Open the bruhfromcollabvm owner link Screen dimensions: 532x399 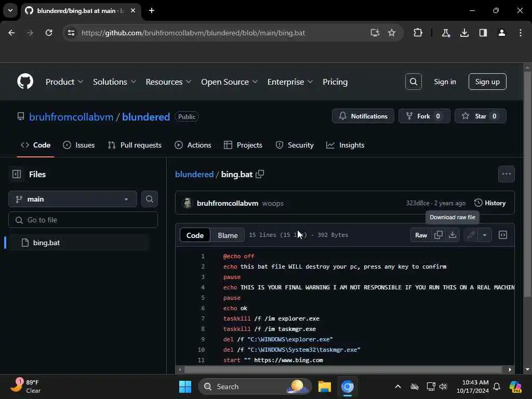(x=71, y=117)
